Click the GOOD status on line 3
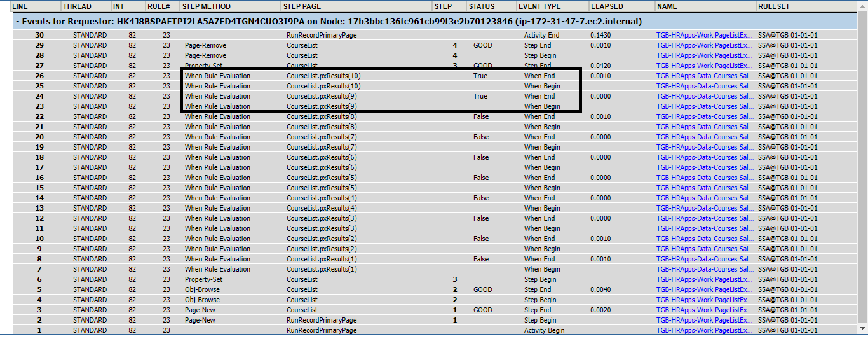Screen dimensions: 868x355 click(x=483, y=310)
